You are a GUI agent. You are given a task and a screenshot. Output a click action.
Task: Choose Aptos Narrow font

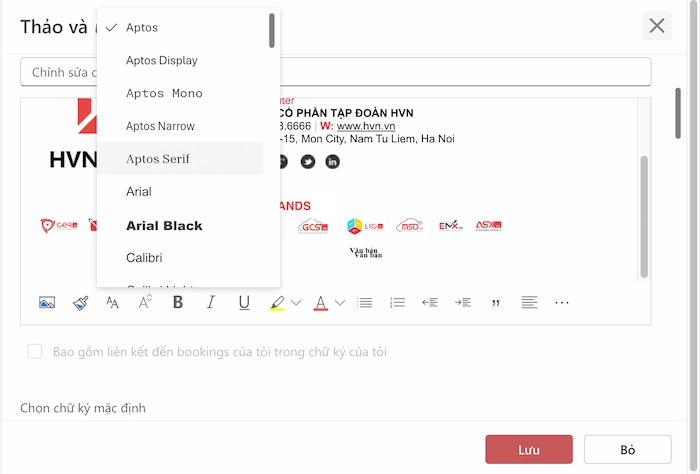click(x=180, y=126)
